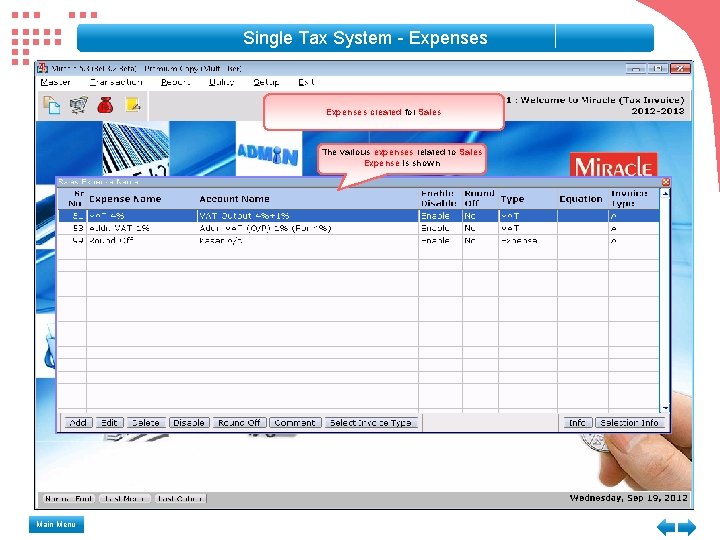Image resolution: width=720 pixels, height=540 pixels.
Task: Click the Last Column status bar button
Action: point(180,498)
